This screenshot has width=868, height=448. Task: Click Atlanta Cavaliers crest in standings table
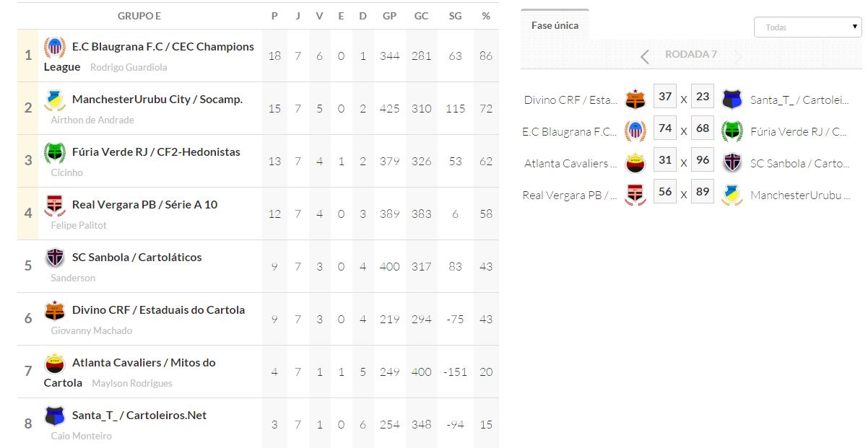click(x=55, y=364)
